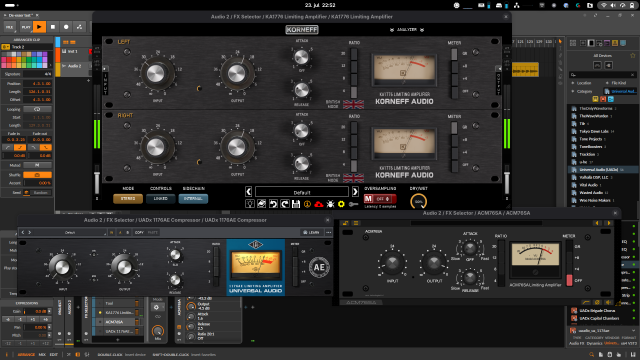
Task: Open the three-dots menu in UADx 1176AE
Action: (329, 232)
